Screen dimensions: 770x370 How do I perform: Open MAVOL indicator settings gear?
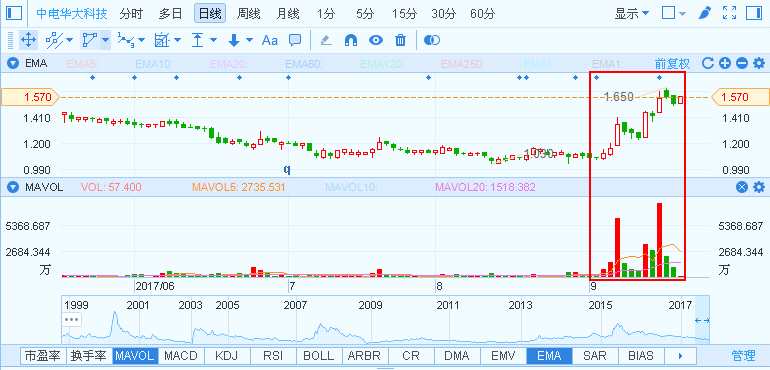(759, 187)
